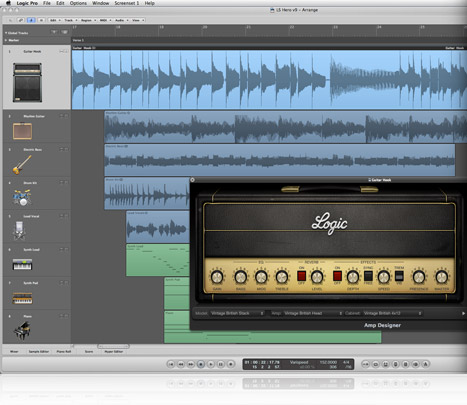This screenshot has height=405, width=467.
Task: Collapse the Global Tracks disclosure triangle
Action: pyautogui.click(x=6, y=33)
